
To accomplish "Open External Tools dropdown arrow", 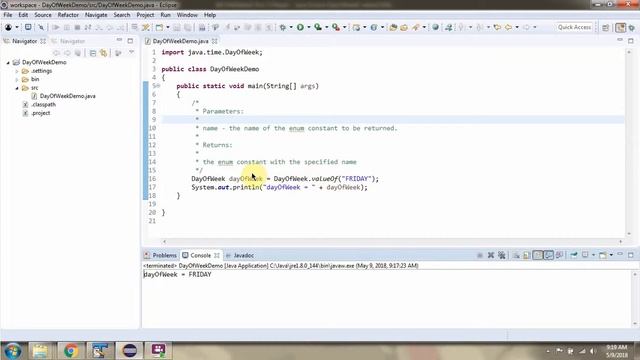I will (x=344, y=27).
